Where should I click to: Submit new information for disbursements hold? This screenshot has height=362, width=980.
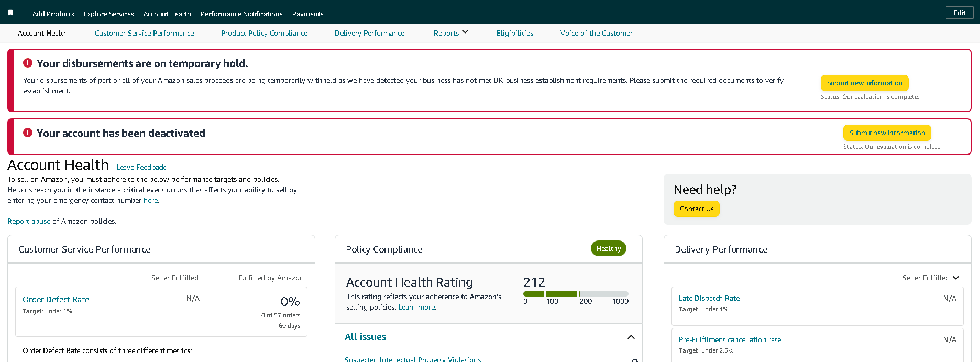click(x=865, y=83)
